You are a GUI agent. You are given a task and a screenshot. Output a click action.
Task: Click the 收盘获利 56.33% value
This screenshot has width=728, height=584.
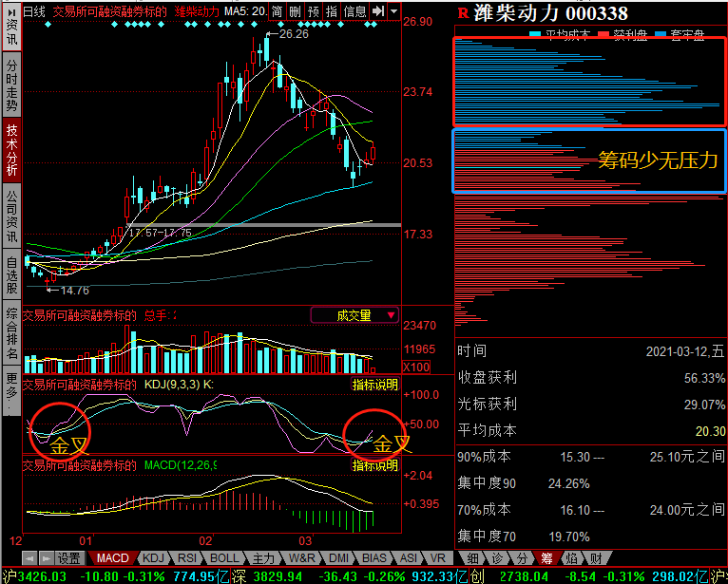click(x=704, y=378)
